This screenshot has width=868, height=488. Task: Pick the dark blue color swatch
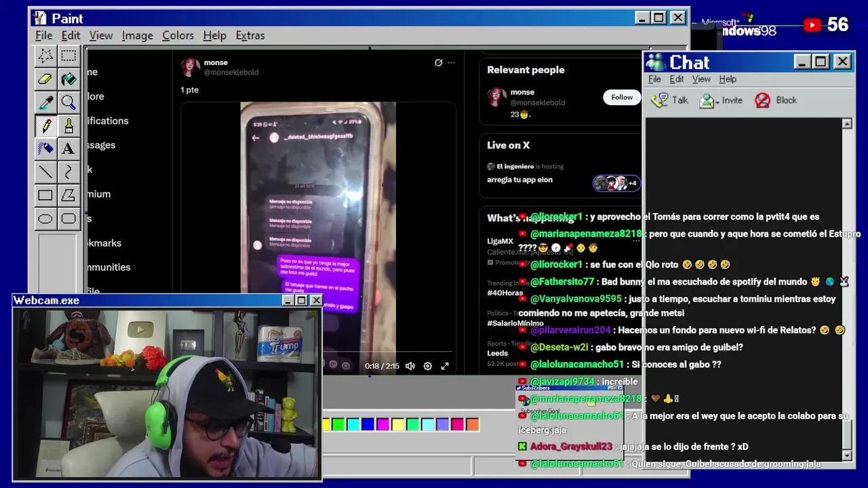368,424
